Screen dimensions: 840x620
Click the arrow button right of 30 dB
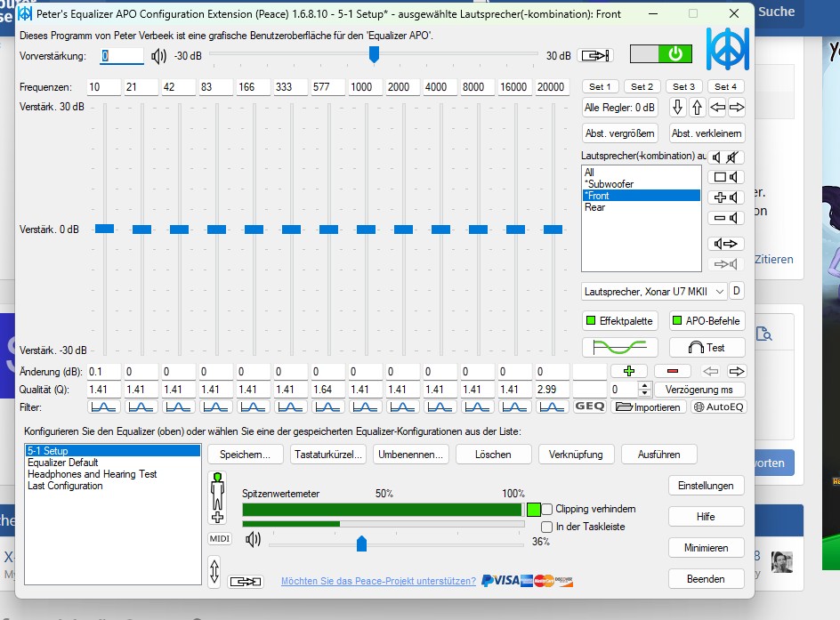(x=595, y=55)
